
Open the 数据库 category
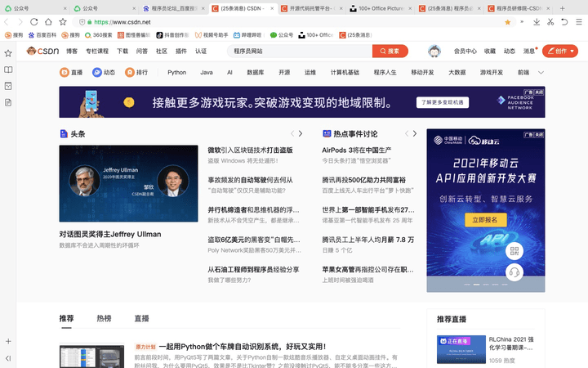[256, 73]
